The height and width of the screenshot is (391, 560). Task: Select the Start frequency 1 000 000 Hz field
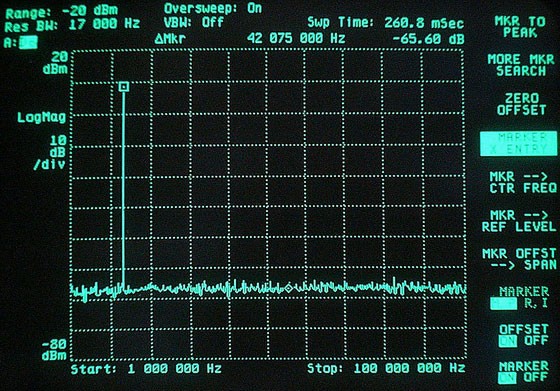click(146, 369)
